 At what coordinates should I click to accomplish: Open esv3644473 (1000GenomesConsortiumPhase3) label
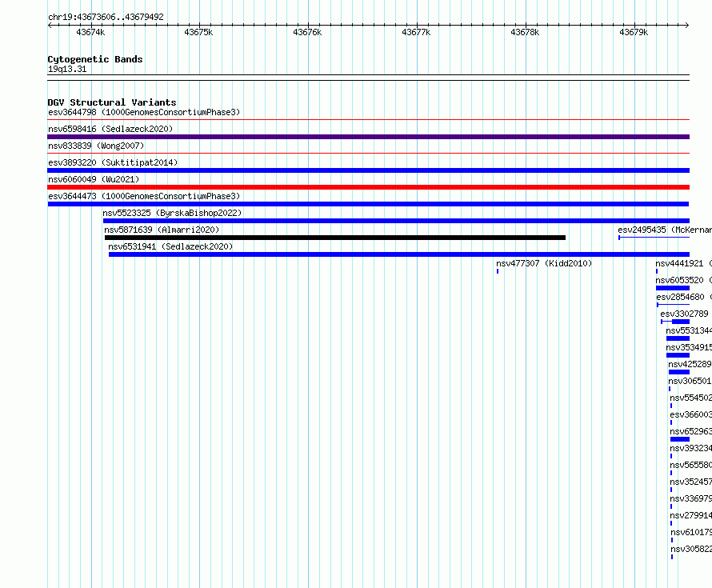click(144, 196)
